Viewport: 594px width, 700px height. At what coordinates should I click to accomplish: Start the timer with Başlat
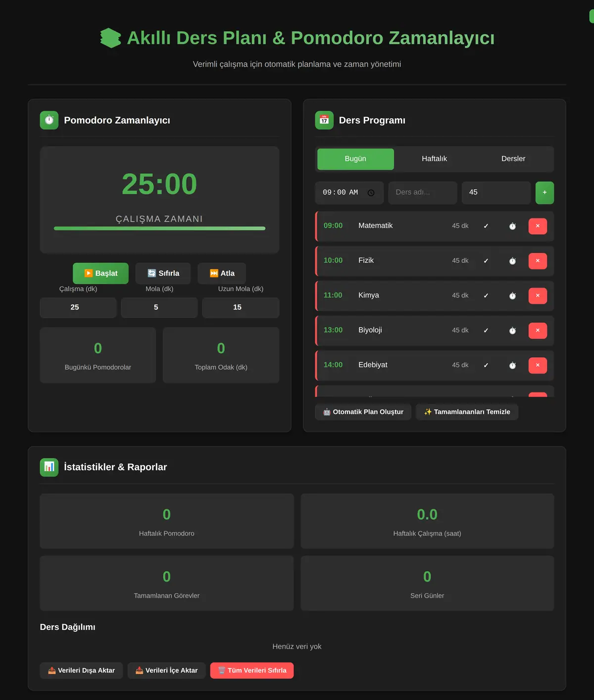coord(100,273)
